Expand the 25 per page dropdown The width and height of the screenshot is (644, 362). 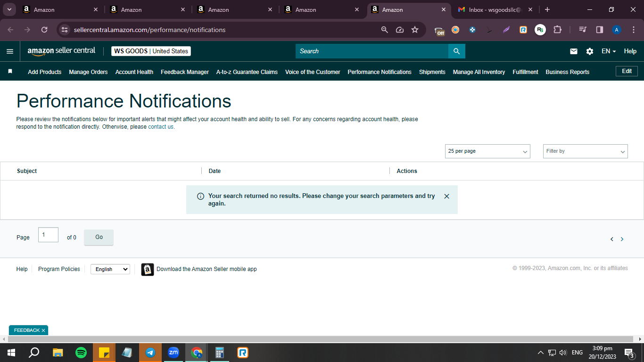[x=487, y=151]
